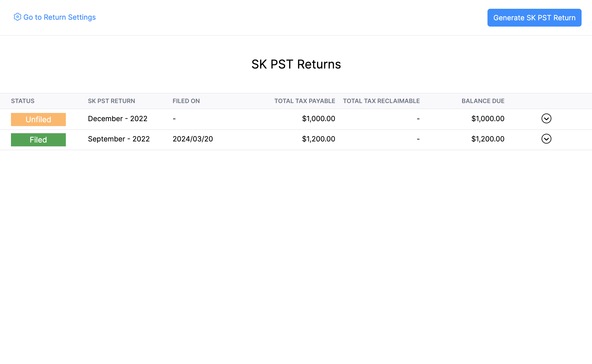Click the TOTAL TAX RECLAIMABLE column header
Viewport: 592px width, 364px height.
tap(381, 101)
